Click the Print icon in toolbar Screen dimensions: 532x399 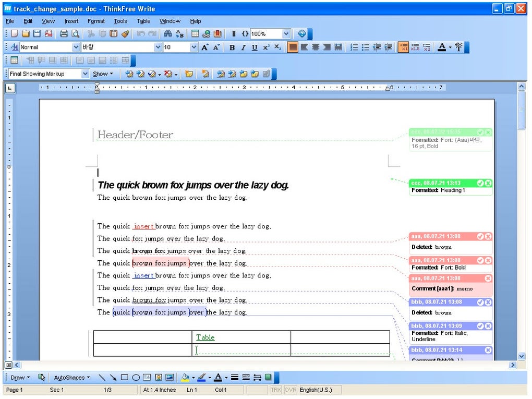(x=64, y=33)
